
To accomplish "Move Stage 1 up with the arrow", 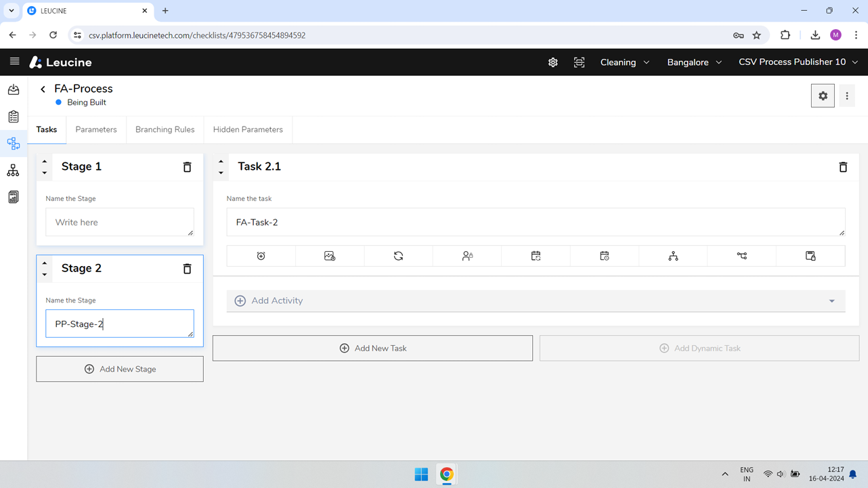I will [45, 162].
